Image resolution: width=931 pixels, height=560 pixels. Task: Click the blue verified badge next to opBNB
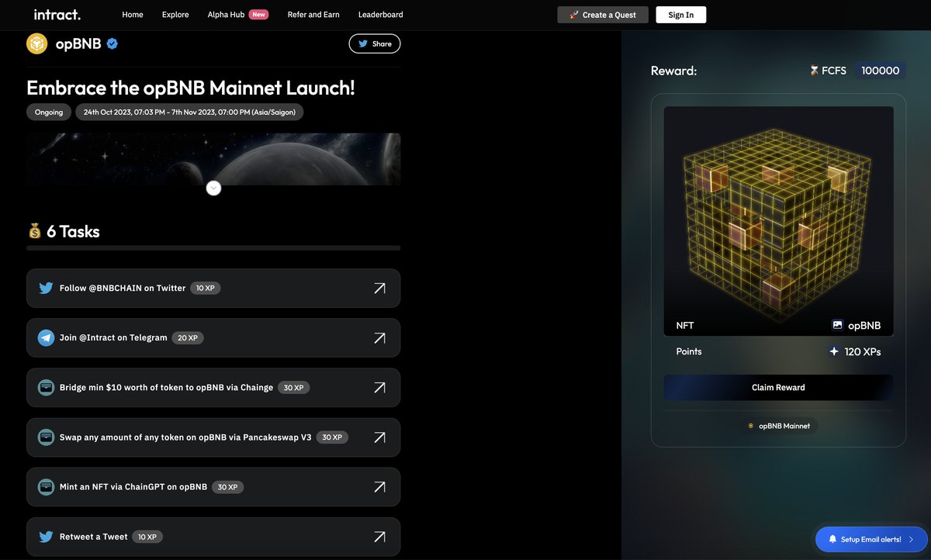tap(112, 43)
